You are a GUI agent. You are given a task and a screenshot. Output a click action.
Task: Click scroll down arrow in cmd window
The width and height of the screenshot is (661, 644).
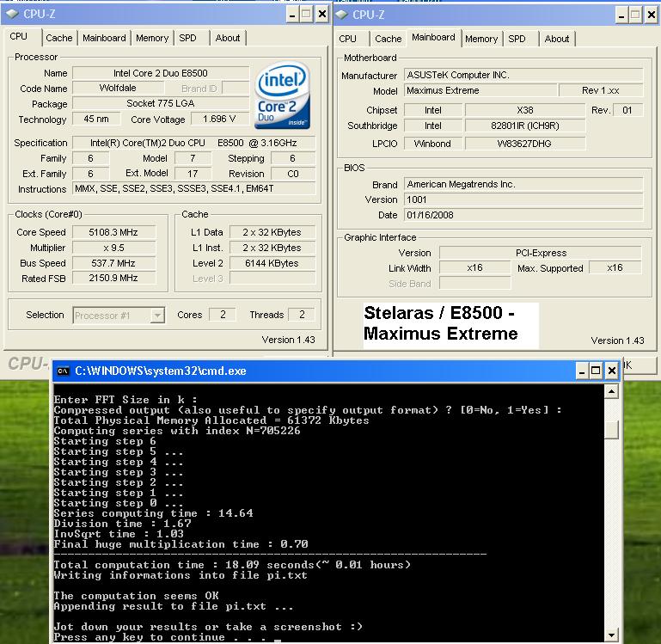click(x=611, y=635)
